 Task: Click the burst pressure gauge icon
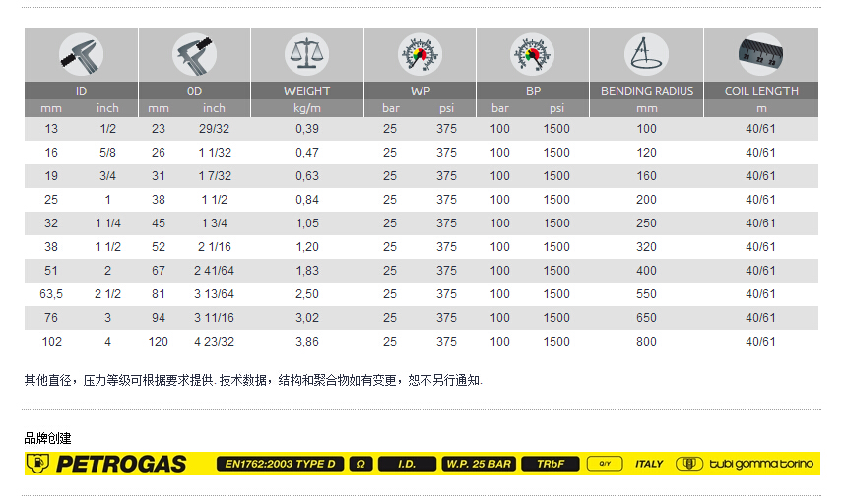pos(533,54)
